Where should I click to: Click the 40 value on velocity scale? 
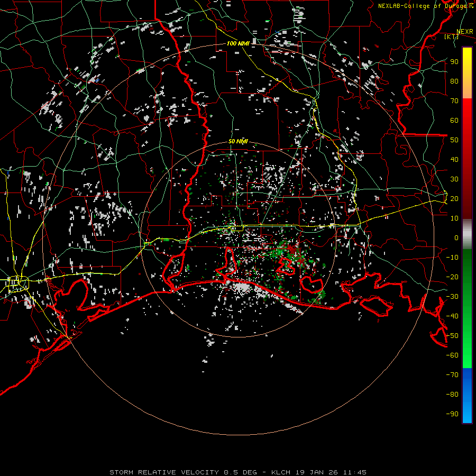point(454,159)
